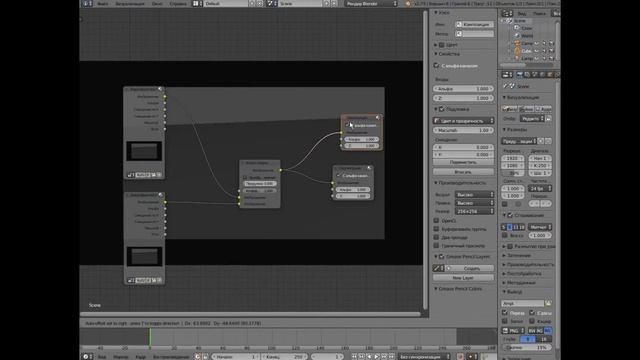Image resolution: width=640 pixels, height=360 pixels.
Task: Click the resolution X 1920 field
Action: click(513, 158)
